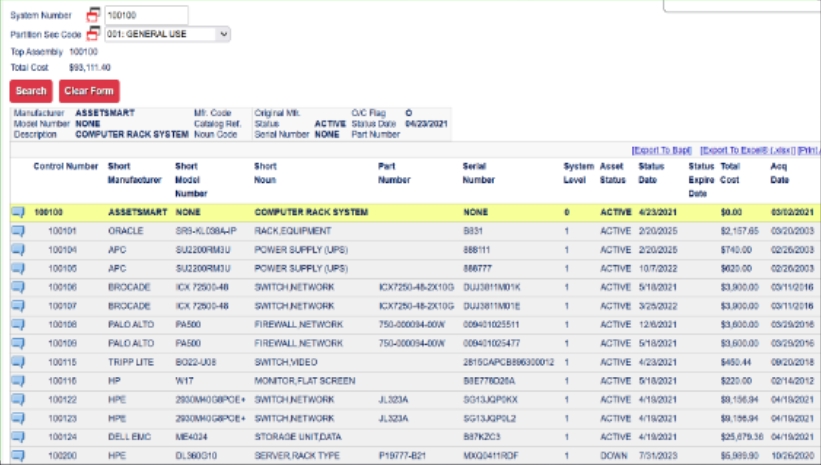The width and height of the screenshot is (821, 465).
Task: Click the SERVER,RACK TYPE noun cell
Action: click(297, 456)
